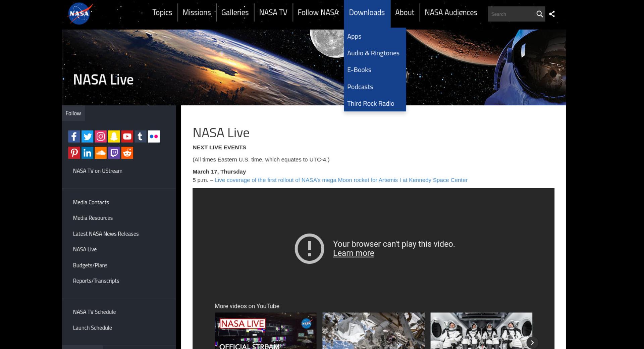644x349 pixels.
Task: Open Media Resources link
Action: 93,218
